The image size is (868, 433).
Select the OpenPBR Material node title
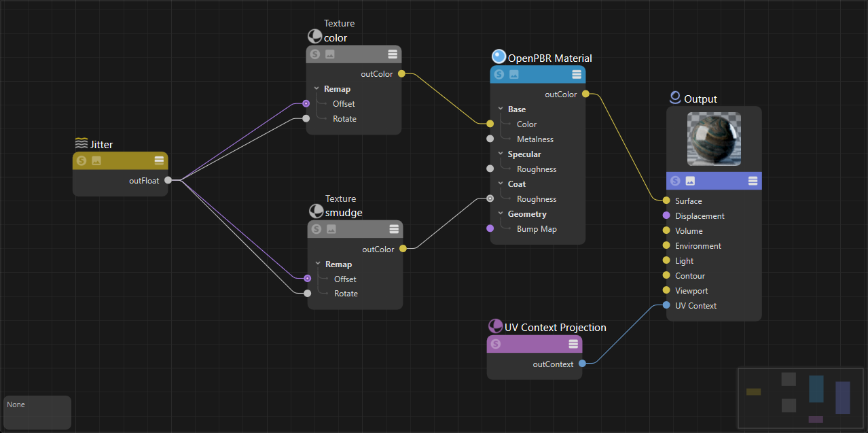[x=549, y=58]
